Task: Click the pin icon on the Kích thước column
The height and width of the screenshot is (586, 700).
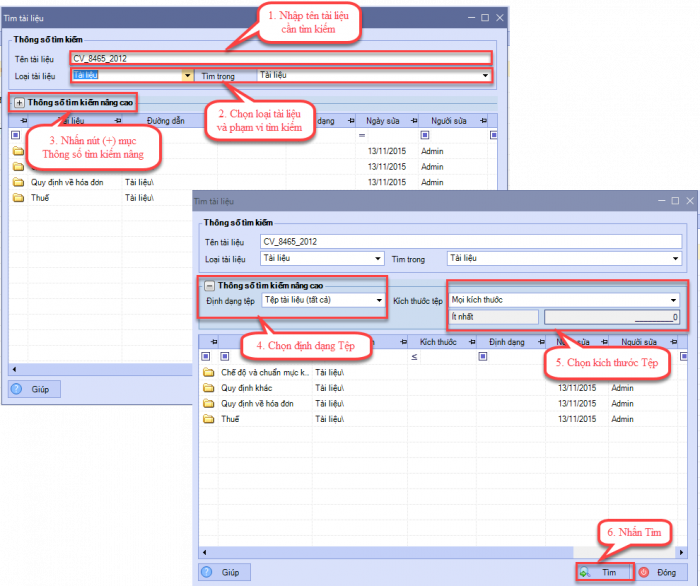Action: 466,341
